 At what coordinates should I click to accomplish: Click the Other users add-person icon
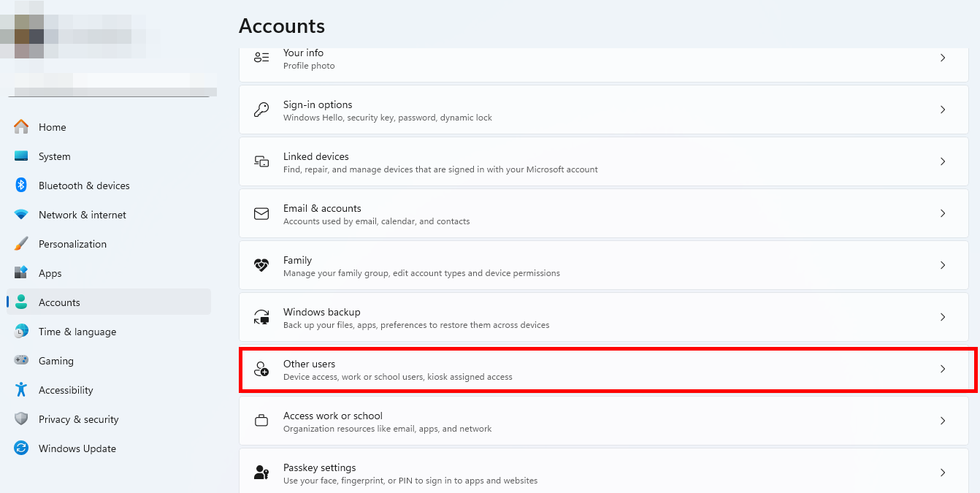[261, 369]
